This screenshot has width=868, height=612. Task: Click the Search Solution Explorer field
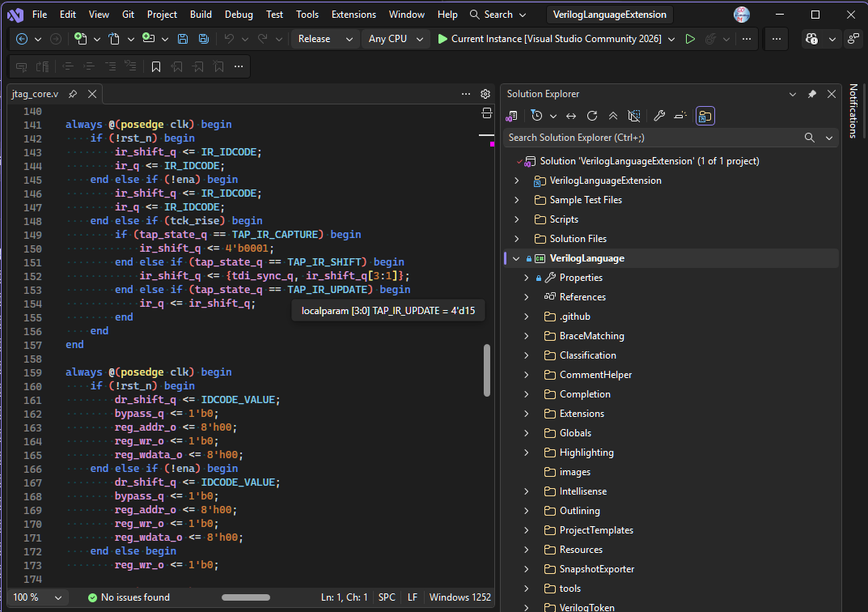[x=653, y=138]
